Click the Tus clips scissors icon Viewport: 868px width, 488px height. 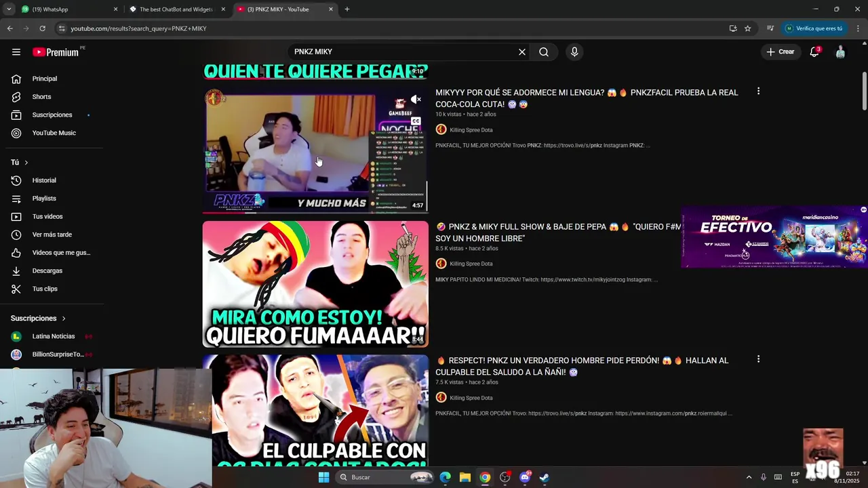tap(16, 289)
